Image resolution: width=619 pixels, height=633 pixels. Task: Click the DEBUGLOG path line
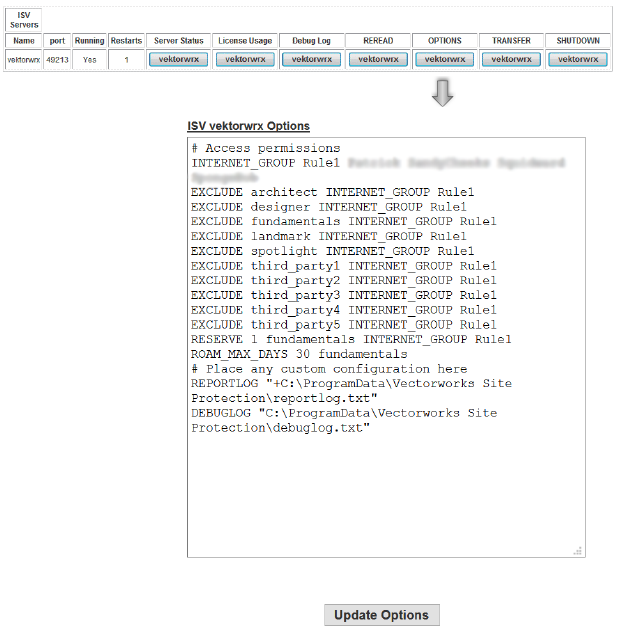tap(344, 420)
